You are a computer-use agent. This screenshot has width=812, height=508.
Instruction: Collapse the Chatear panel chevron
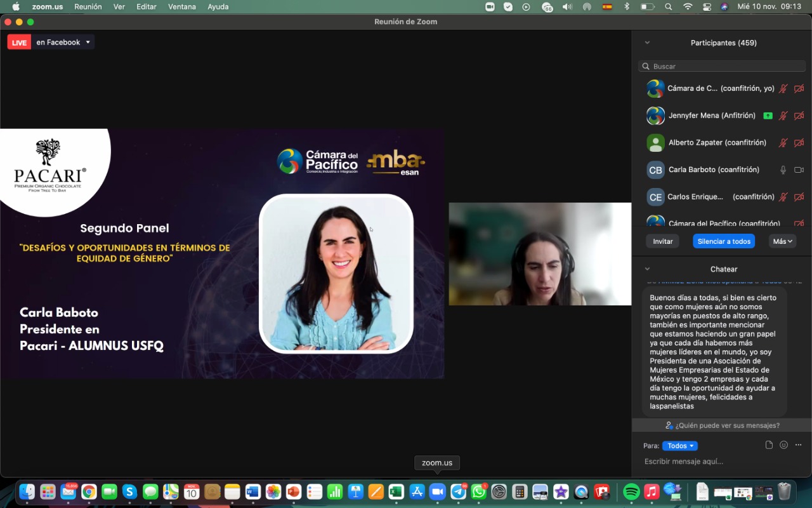(x=647, y=269)
